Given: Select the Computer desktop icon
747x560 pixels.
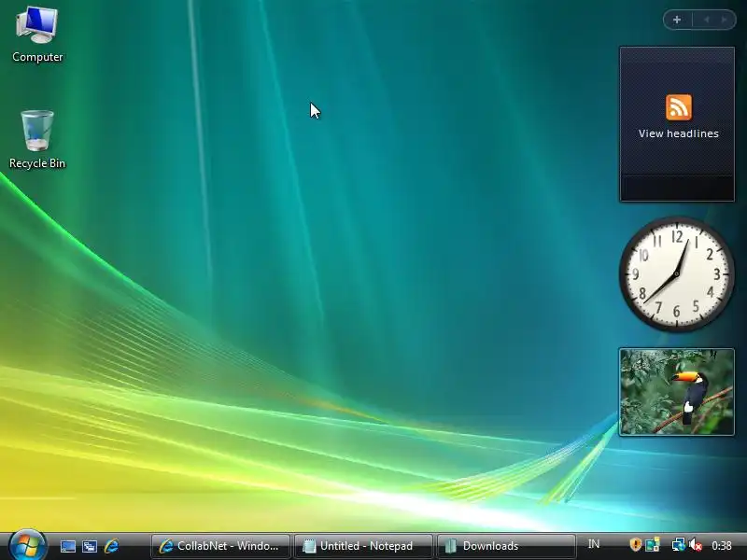Looking at the screenshot, I should point(37,35).
